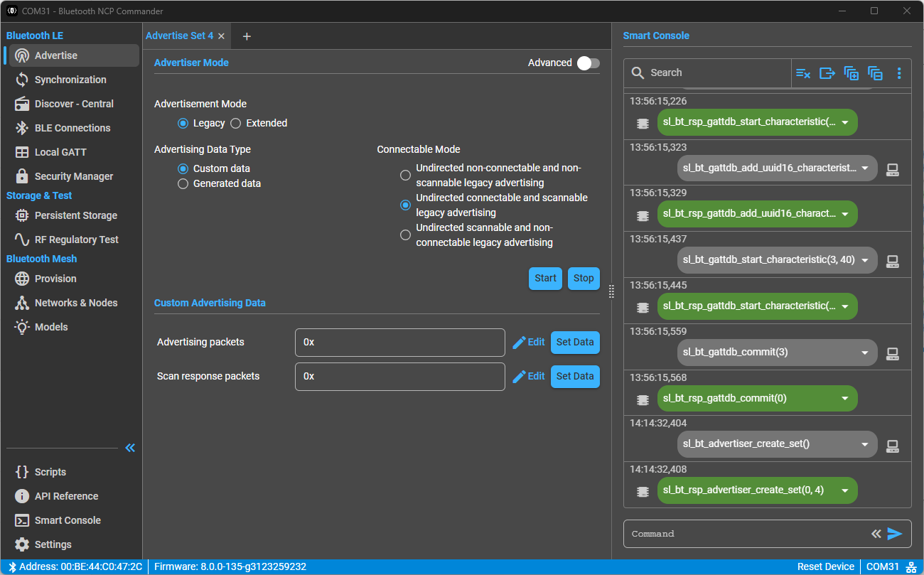Expand the sl_bt_gattdb_add_uuid16_characterist entry
The image size is (924, 575).
(865, 168)
